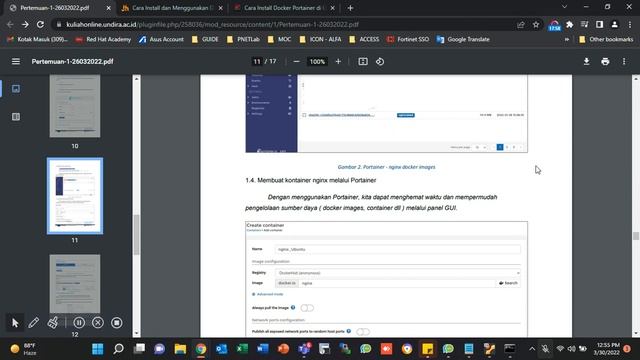The image size is (640, 360).
Task: Open GUIDE bookmarks folder
Action: 205,40
